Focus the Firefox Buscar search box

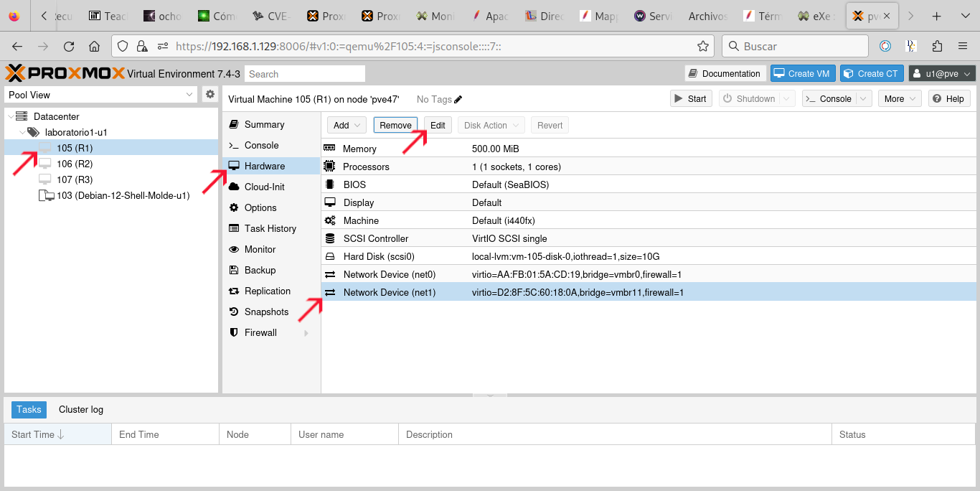coord(795,46)
